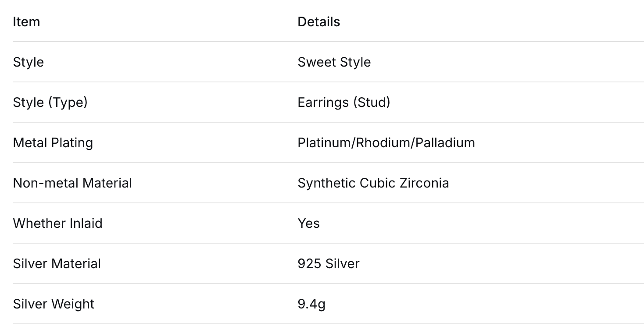The image size is (644, 326).
Task: Click the Yes value cell
Action: coord(308,223)
